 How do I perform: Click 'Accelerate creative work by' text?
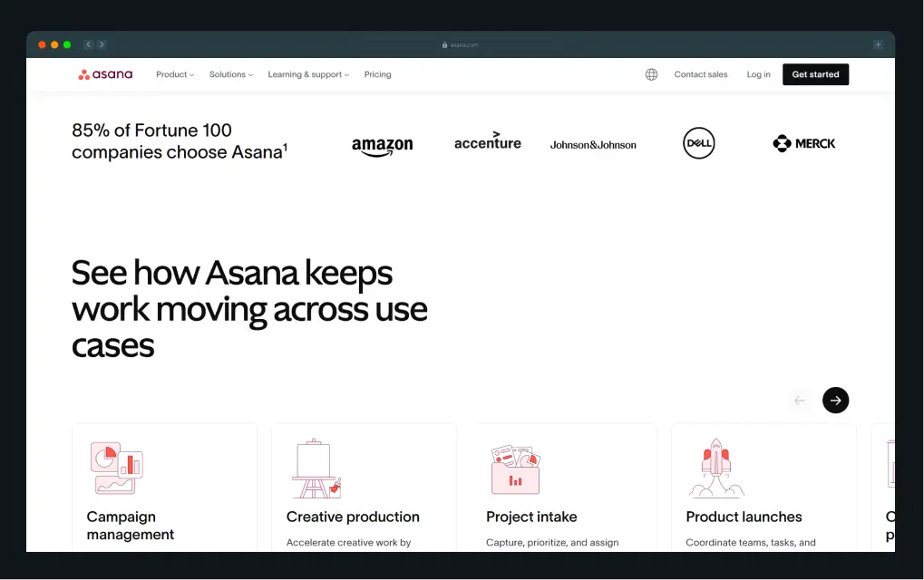348,542
